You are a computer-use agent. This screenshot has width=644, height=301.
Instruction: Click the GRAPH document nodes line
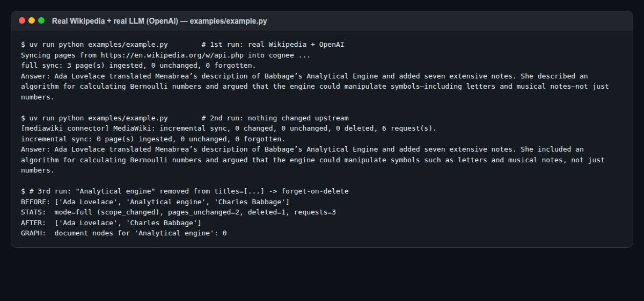point(124,233)
